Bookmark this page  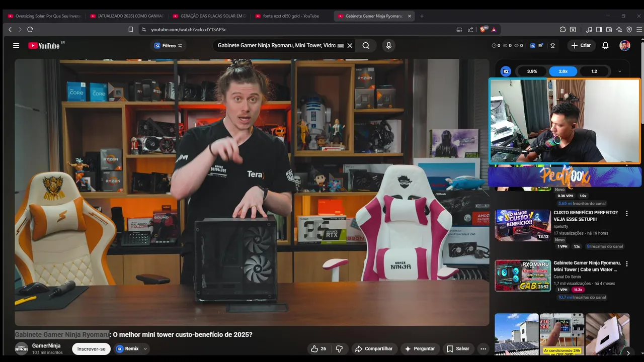coord(131,30)
